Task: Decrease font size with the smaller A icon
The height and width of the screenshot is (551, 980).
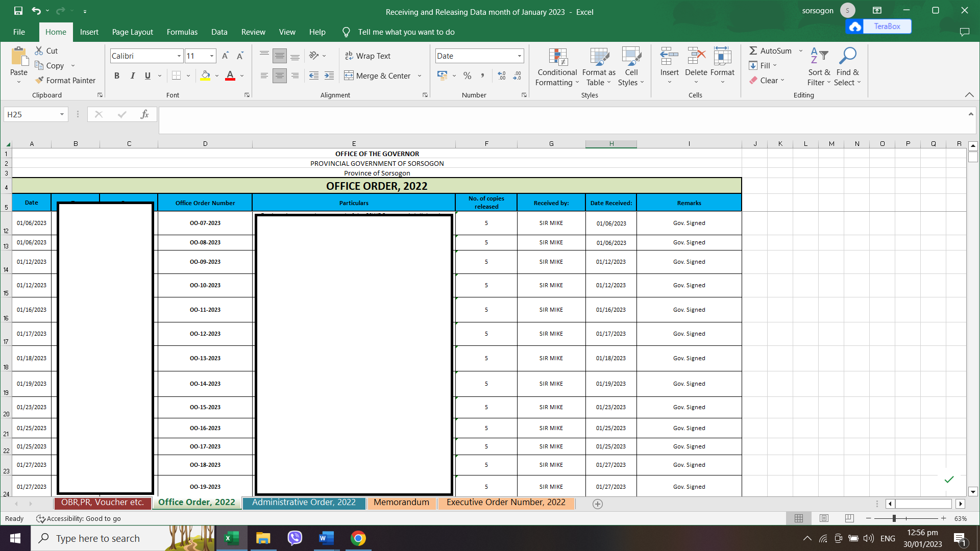Action: click(240, 56)
